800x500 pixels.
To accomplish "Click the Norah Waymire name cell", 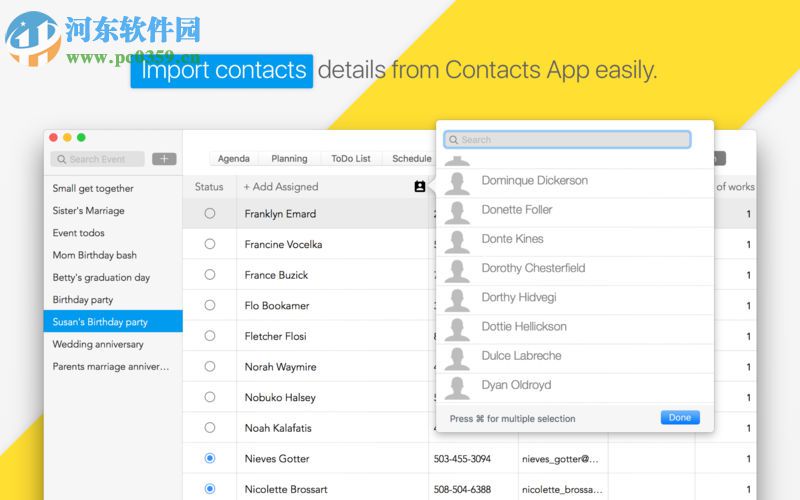I will pos(332,367).
